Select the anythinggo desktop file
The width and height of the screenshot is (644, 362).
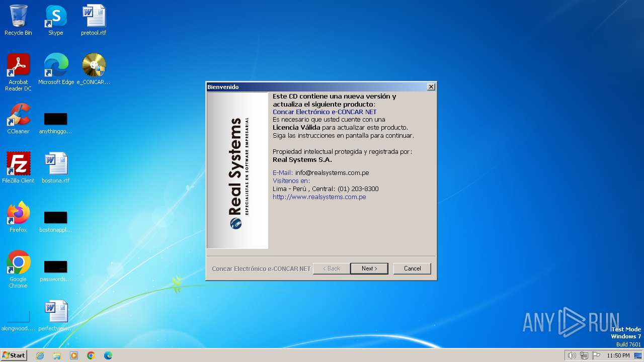[x=56, y=123]
